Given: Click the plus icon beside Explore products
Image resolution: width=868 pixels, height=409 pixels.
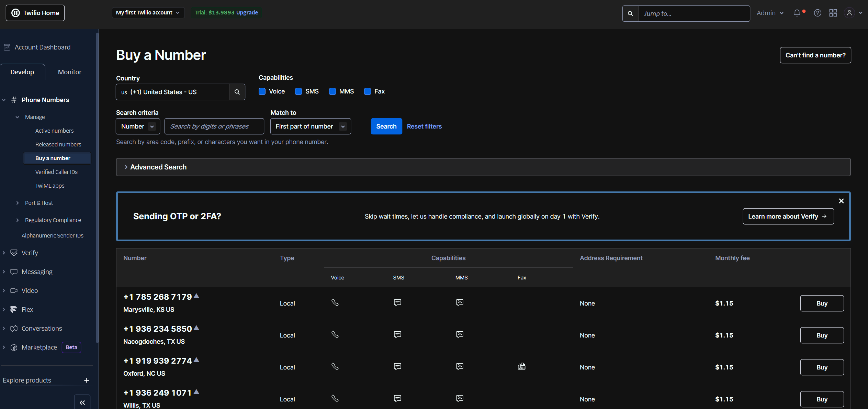Looking at the screenshot, I should click(x=87, y=380).
